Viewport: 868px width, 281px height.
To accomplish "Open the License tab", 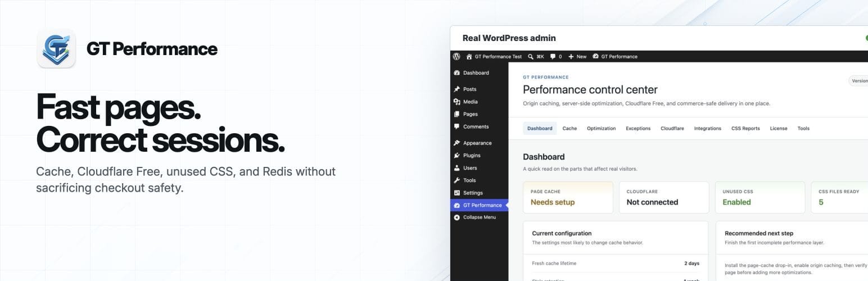I will tap(779, 128).
